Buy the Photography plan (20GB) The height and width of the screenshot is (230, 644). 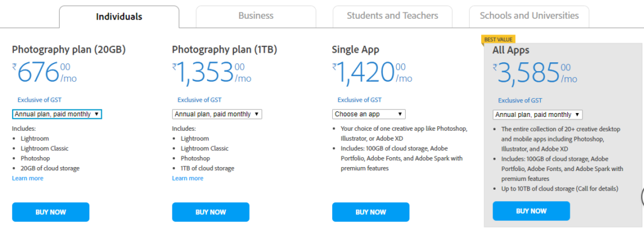(x=50, y=212)
